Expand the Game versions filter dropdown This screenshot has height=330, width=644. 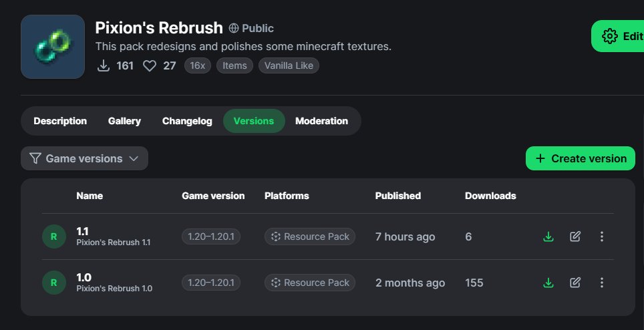pos(84,158)
